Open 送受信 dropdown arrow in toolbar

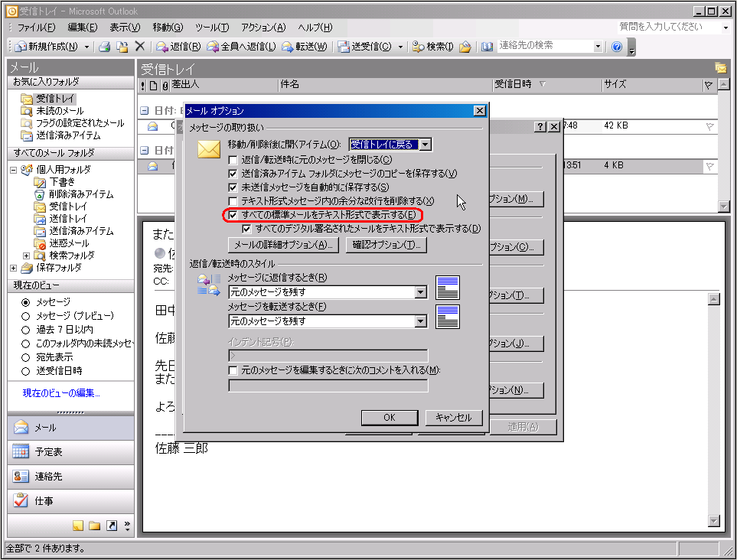(400, 47)
